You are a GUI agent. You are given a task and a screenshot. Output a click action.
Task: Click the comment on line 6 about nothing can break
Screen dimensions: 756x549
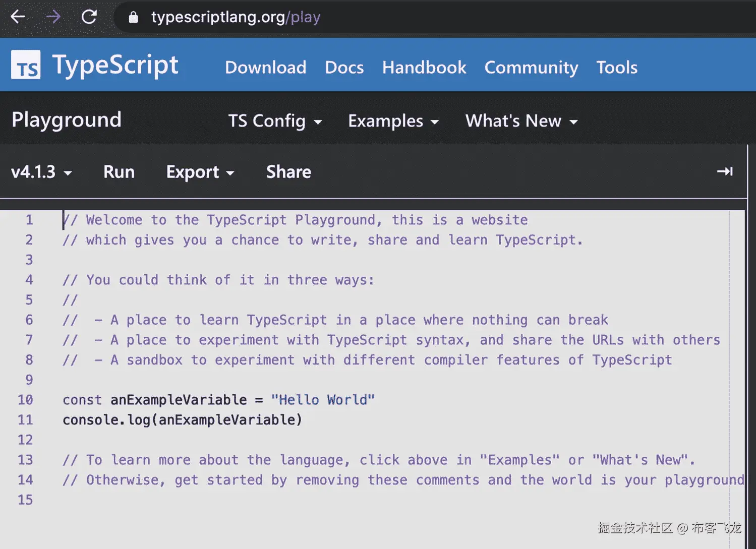335,320
